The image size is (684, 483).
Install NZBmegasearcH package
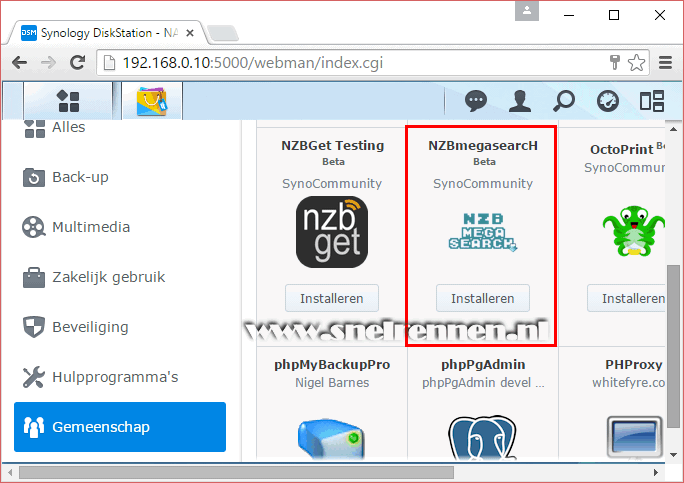pos(483,298)
